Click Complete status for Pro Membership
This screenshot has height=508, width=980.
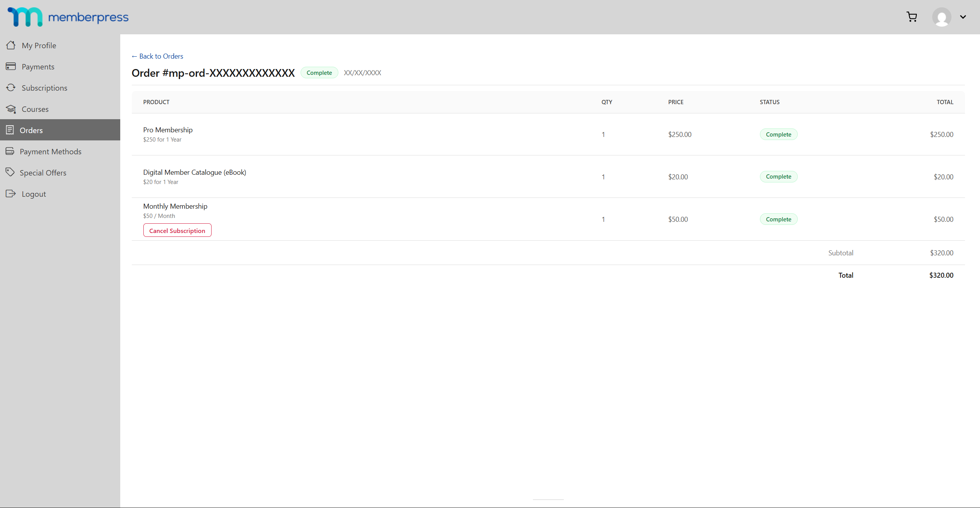778,134
